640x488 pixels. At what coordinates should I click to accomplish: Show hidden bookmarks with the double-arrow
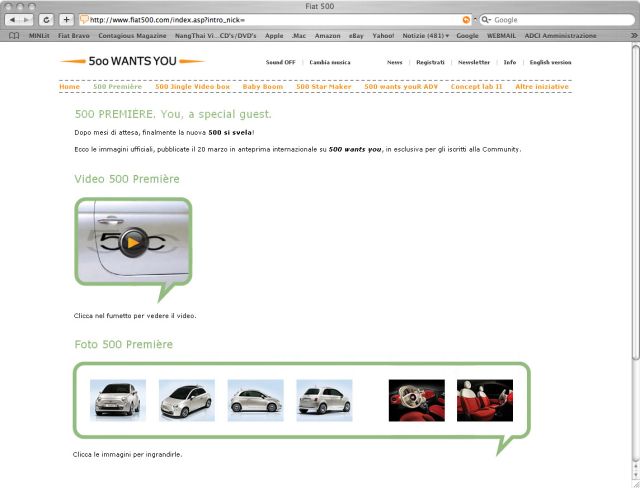point(634,35)
